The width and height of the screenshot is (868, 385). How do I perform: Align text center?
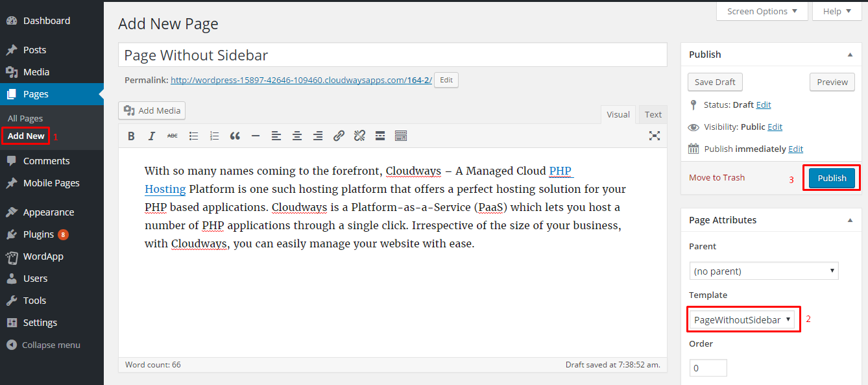click(297, 136)
